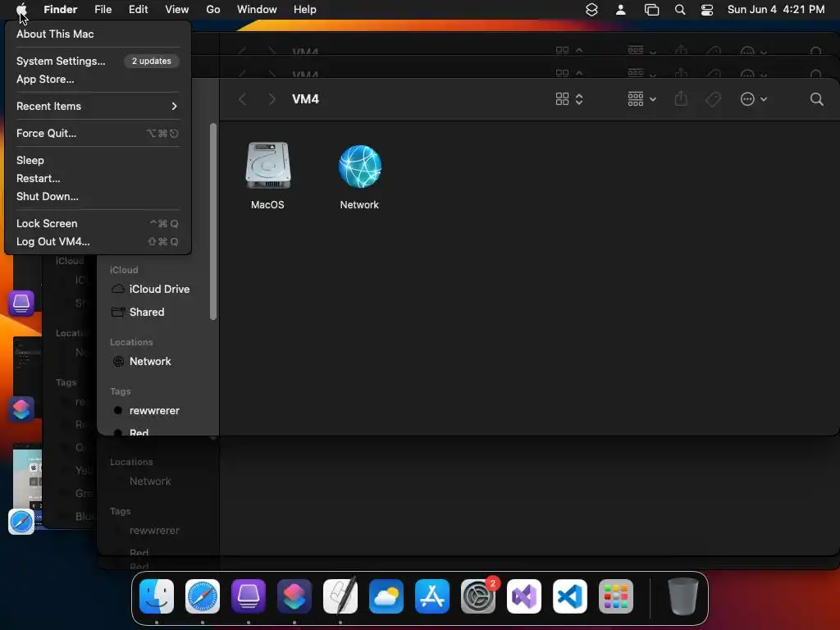Open Script Editor in the Dock
The image size is (840, 630).
(x=340, y=596)
